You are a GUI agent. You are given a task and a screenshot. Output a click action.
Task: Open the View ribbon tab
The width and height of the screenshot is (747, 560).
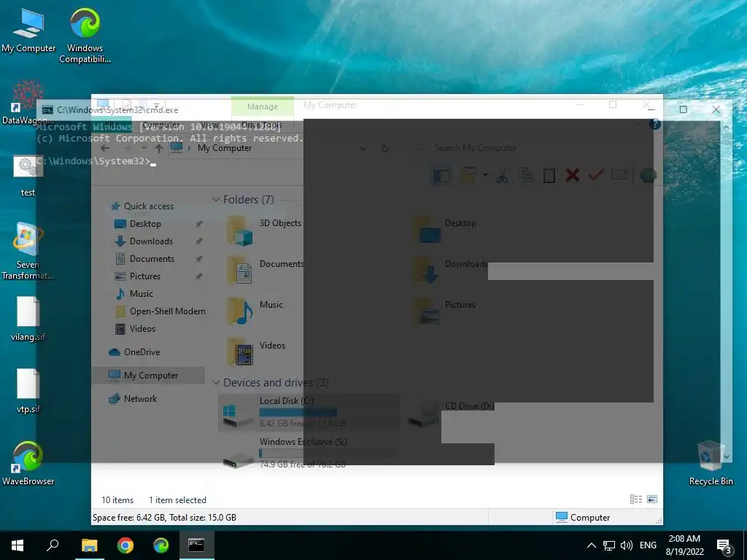[209, 125]
